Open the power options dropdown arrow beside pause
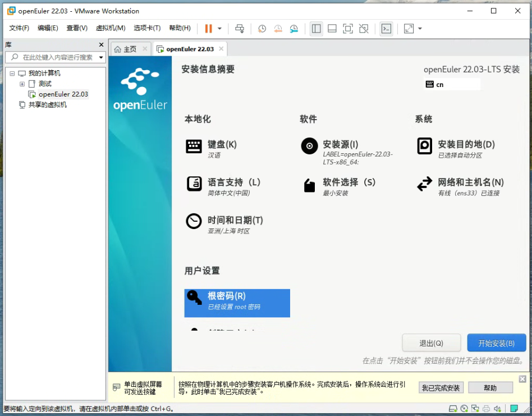 (x=219, y=29)
